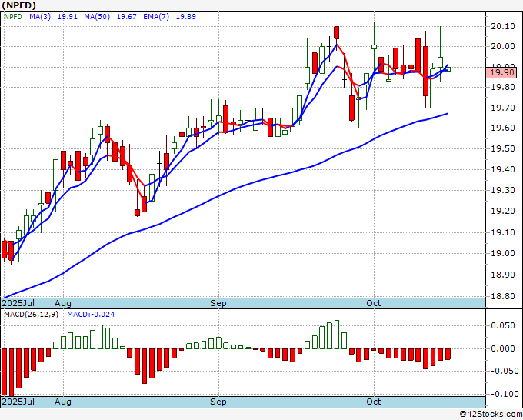Click the Aug label on MACD axis
This screenshot has height=420, width=523.
click(x=63, y=402)
